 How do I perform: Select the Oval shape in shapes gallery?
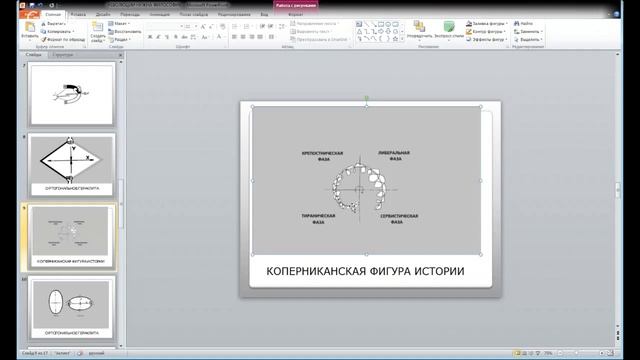pos(388,24)
